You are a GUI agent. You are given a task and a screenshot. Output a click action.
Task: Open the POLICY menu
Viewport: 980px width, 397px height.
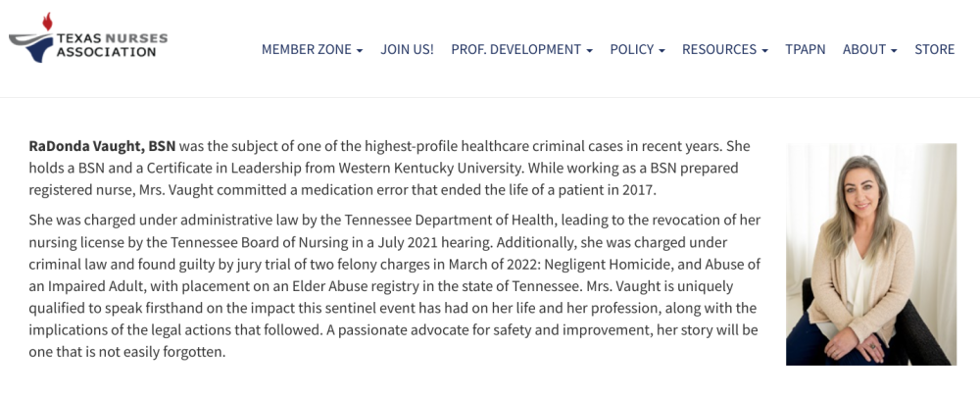pyautogui.click(x=638, y=49)
